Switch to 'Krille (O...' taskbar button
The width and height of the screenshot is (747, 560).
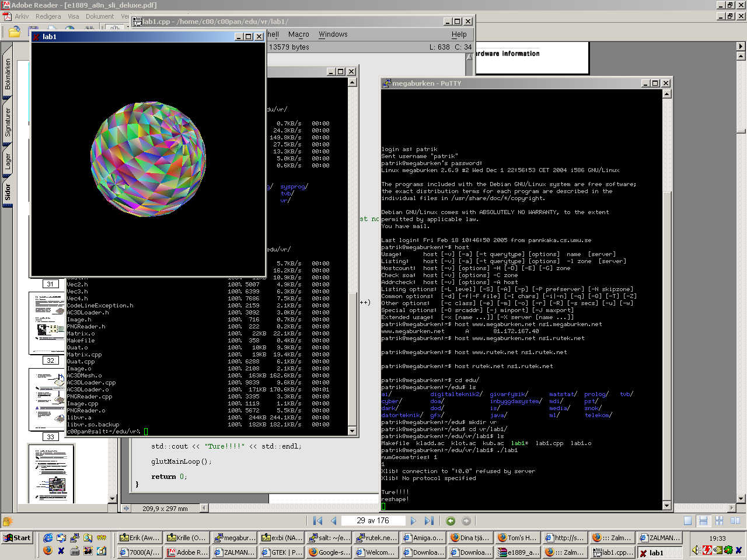coord(186,538)
